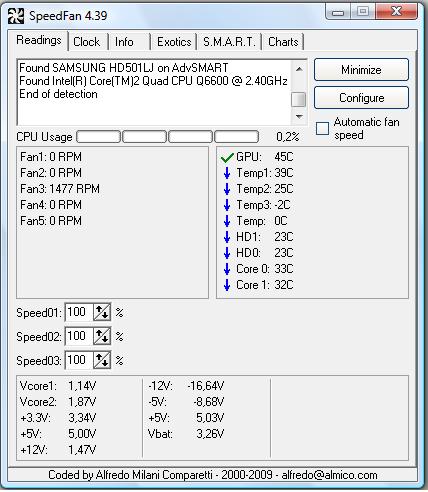Click the detection log scrollbar thumb
Viewport: 428px width, 492px height.
pyautogui.click(x=298, y=99)
